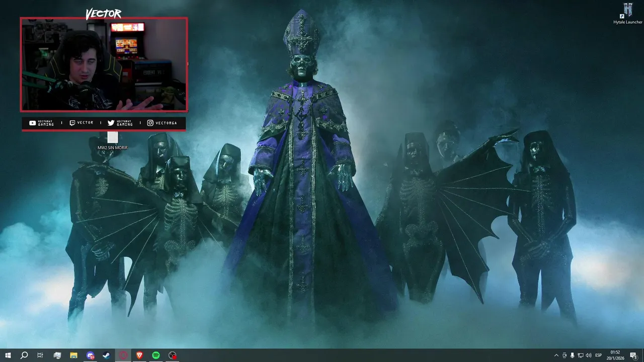Select the MW2 SIN MORIR desktop file
This screenshot has width=644, height=362.
pyautogui.click(x=112, y=141)
